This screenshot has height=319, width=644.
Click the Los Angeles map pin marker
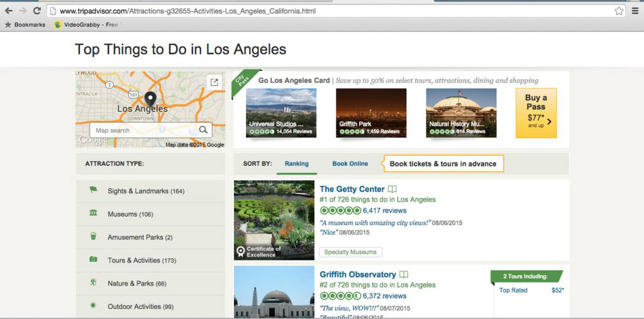tap(150, 100)
